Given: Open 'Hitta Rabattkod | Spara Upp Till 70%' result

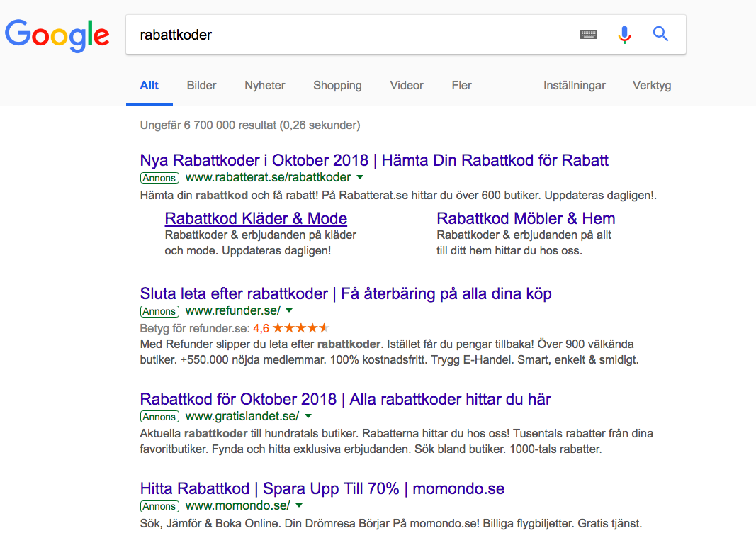Looking at the screenshot, I should pos(322,488).
